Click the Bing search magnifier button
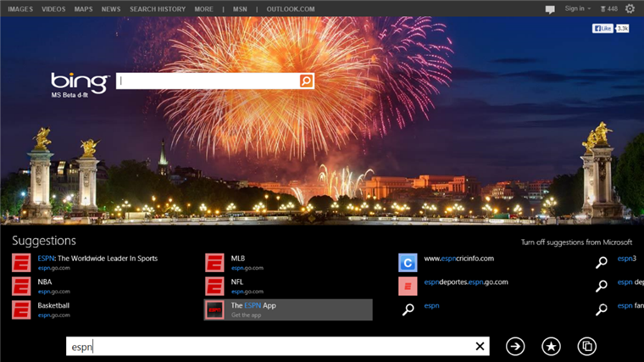The height and width of the screenshot is (362, 644). 306,81
